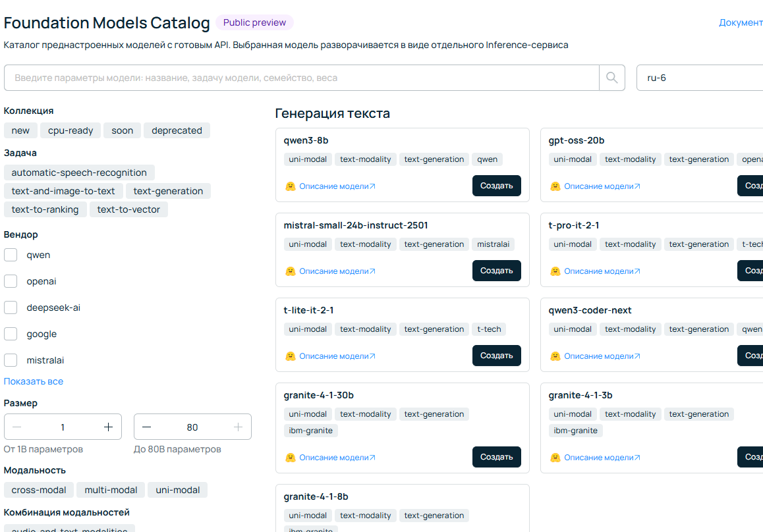Select cross-modal modality filter

(39, 490)
